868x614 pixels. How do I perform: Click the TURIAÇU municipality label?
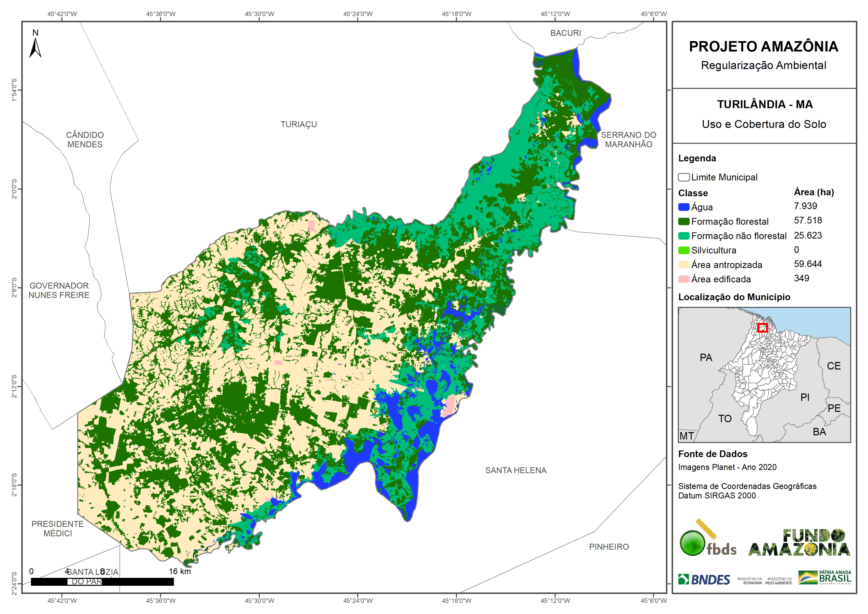[x=299, y=124]
